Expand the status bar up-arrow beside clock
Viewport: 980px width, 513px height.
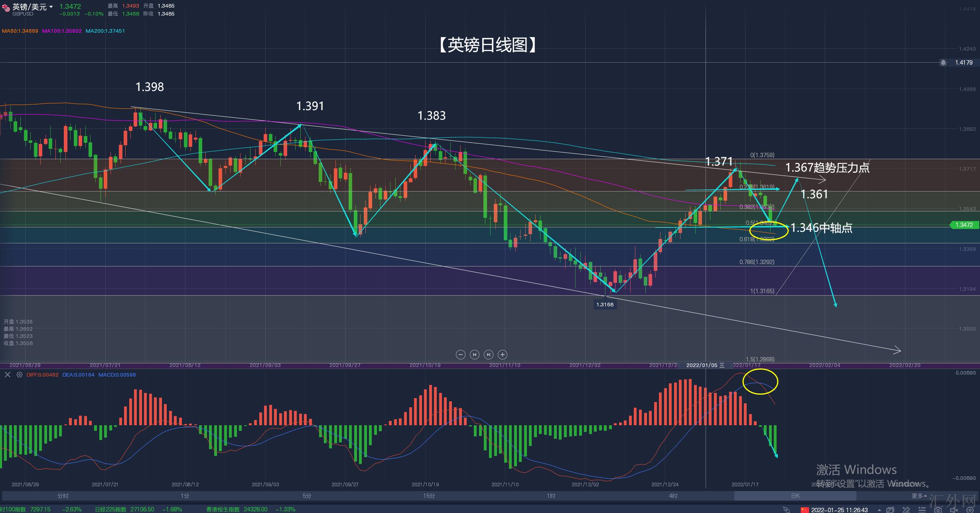click(x=879, y=510)
